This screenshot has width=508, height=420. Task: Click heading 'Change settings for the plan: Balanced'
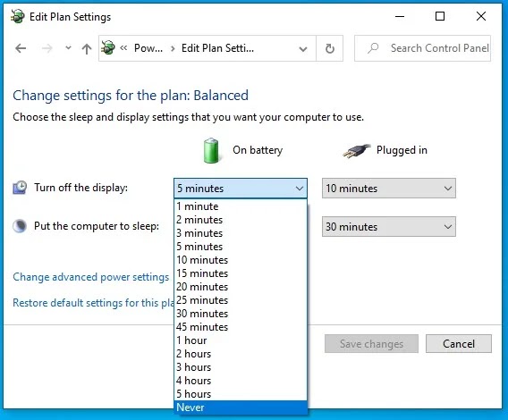coord(131,96)
